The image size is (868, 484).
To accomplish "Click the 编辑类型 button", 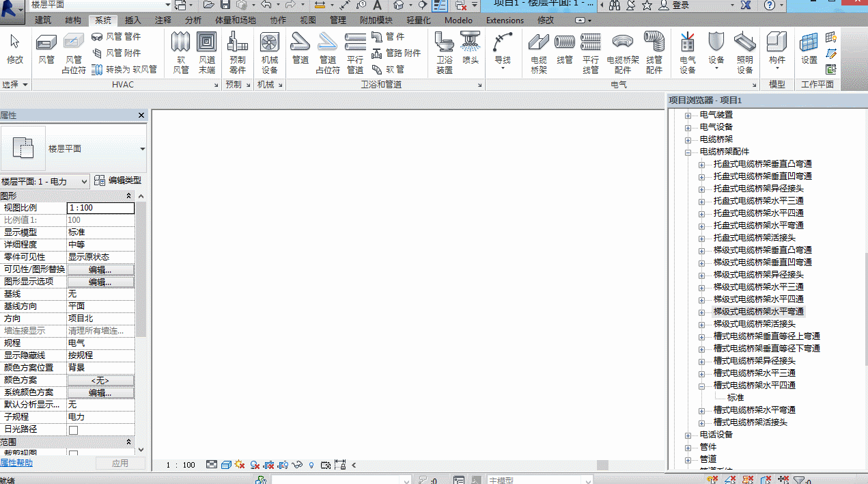I will click(118, 180).
